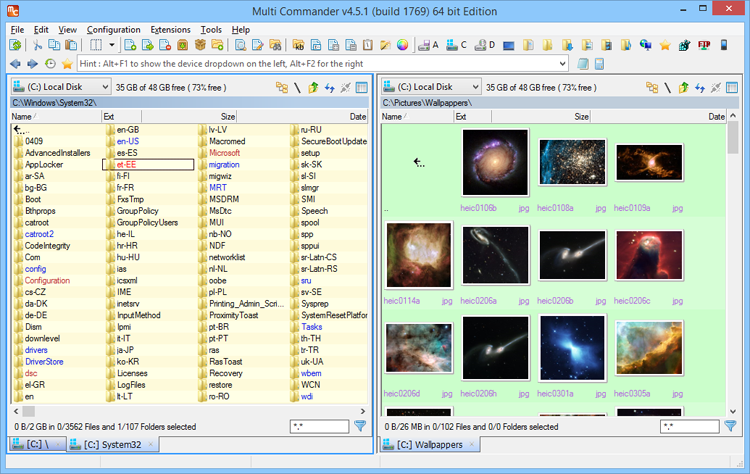This screenshot has height=474, width=750.
Task: Select the heic0114a nebula thumbnail
Action: (419, 256)
